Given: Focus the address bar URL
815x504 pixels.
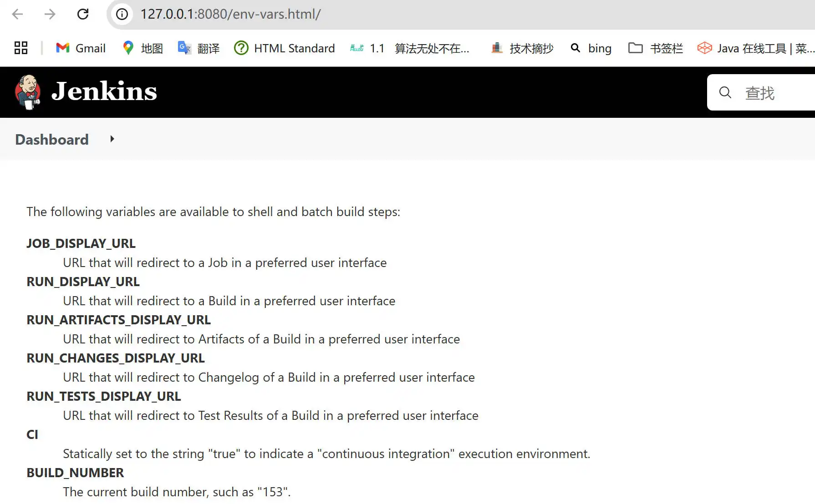Looking at the screenshot, I should click(x=230, y=14).
